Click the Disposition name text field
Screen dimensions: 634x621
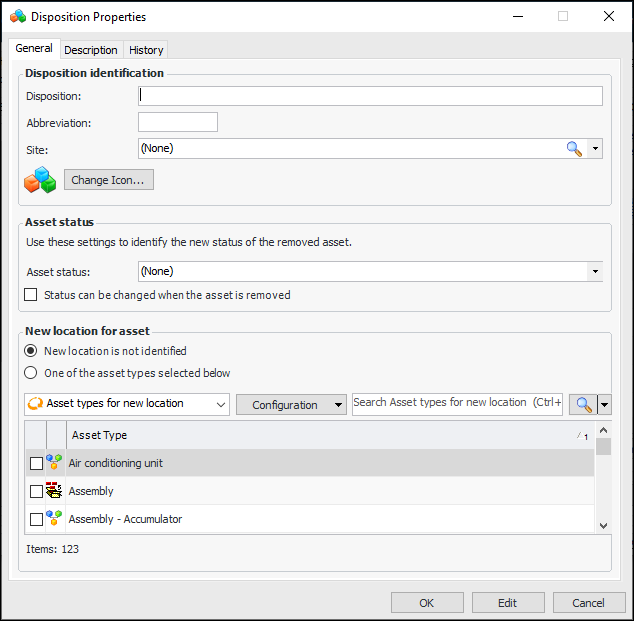(370, 96)
